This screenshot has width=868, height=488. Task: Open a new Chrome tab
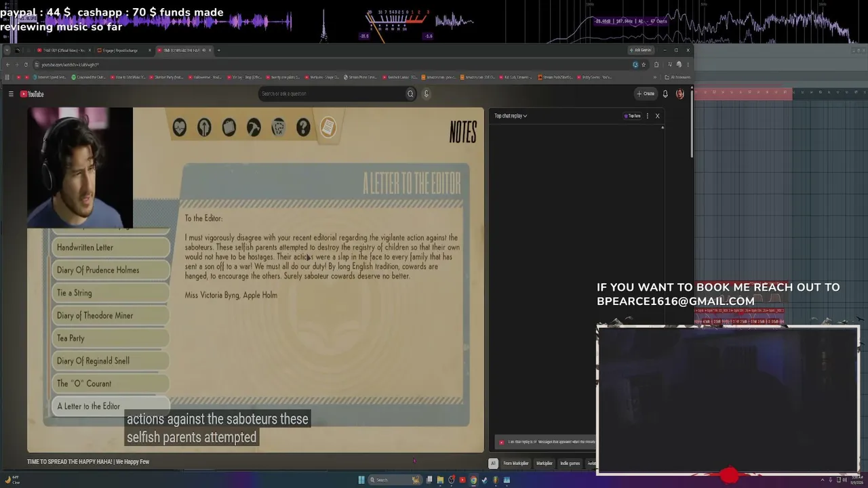tap(218, 50)
